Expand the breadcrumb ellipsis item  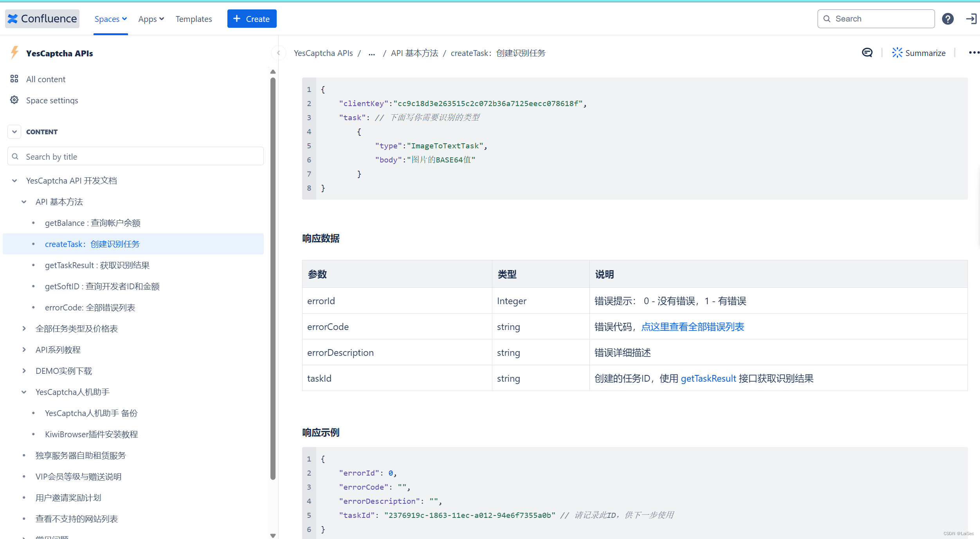click(x=372, y=53)
